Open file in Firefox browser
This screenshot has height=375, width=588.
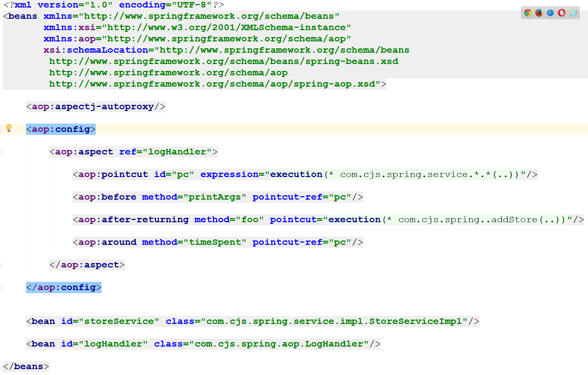pos(539,13)
